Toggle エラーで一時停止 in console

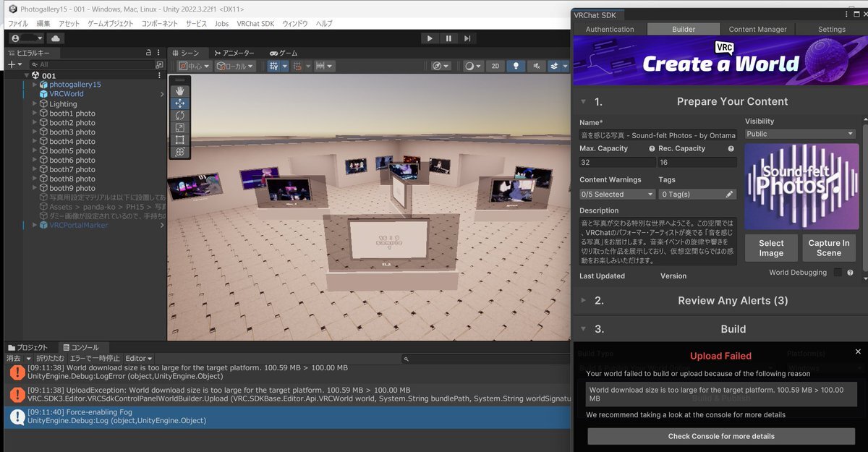[95, 359]
